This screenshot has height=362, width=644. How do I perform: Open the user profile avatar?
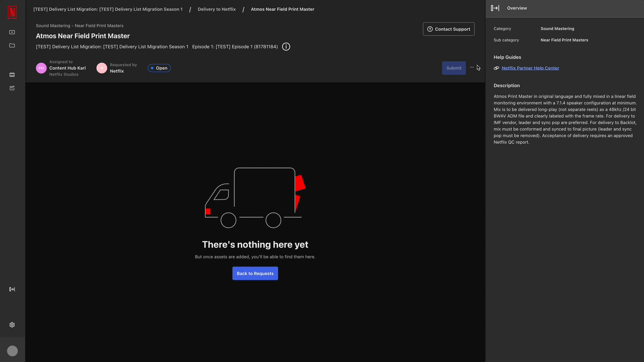tap(12, 351)
